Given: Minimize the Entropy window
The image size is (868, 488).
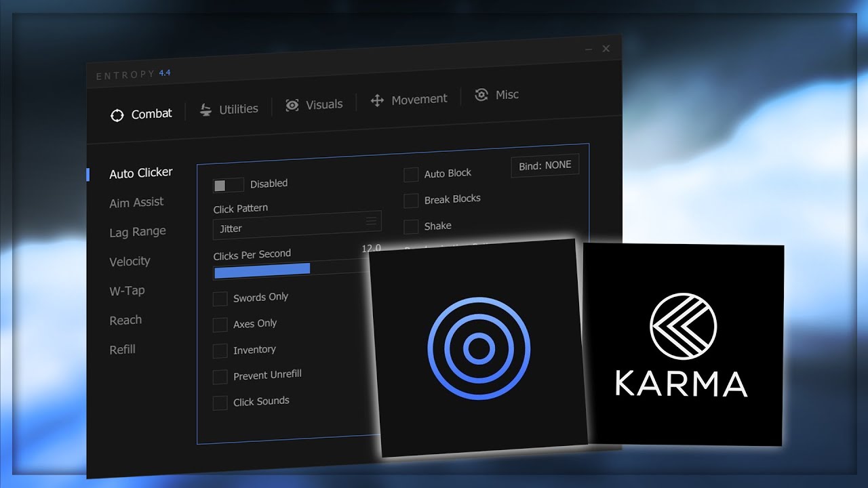Looking at the screenshot, I should pyautogui.click(x=588, y=49).
